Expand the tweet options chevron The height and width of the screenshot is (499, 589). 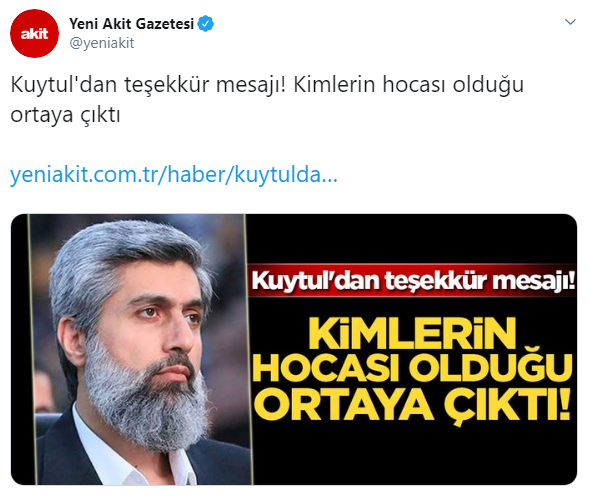[x=570, y=22]
